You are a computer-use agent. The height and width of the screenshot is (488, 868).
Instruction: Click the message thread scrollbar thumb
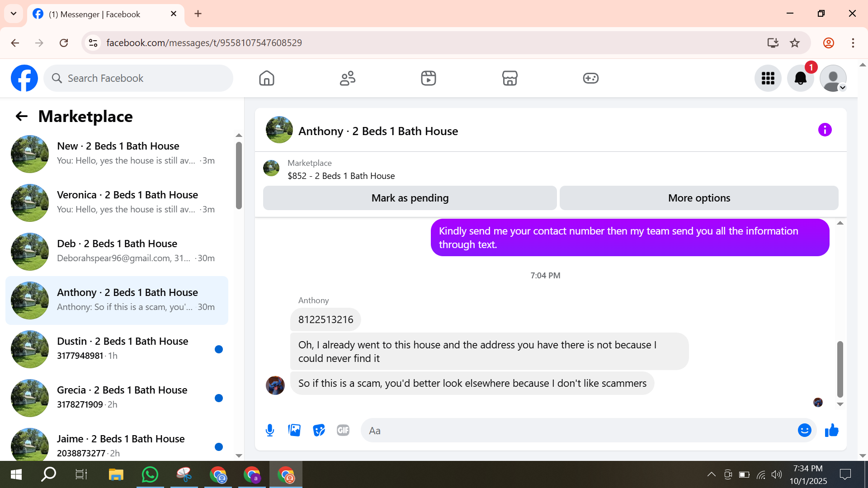point(840,369)
